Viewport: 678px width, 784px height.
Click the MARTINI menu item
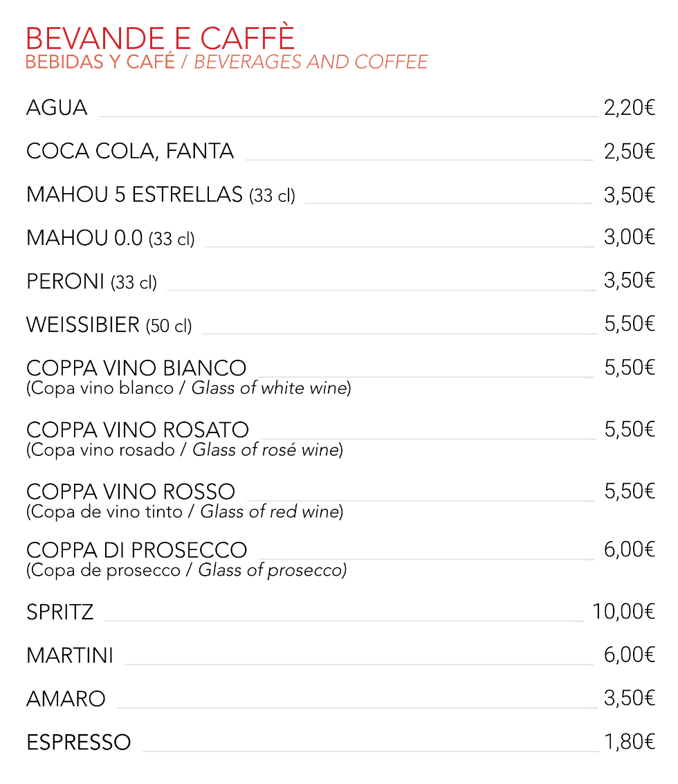tap(70, 655)
